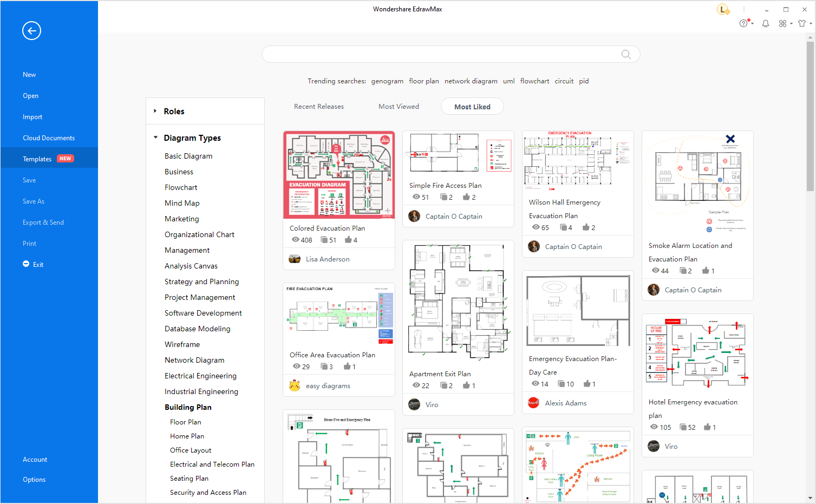Switch to Most Viewed tab
816x504 pixels.
point(399,107)
